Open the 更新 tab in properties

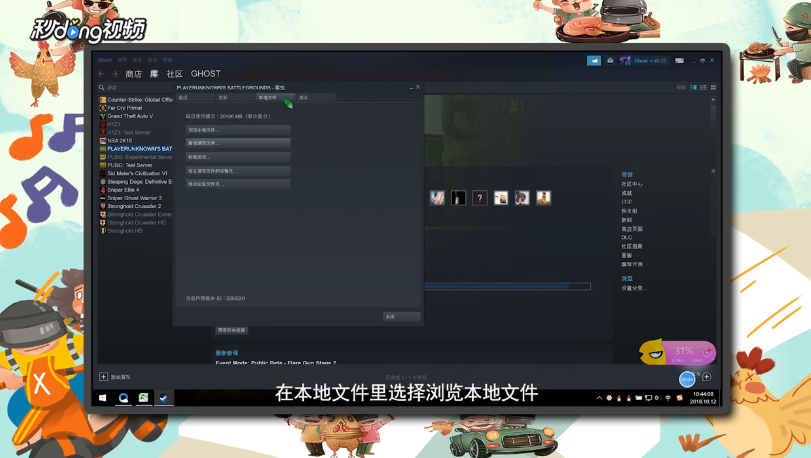pyautogui.click(x=235, y=98)
